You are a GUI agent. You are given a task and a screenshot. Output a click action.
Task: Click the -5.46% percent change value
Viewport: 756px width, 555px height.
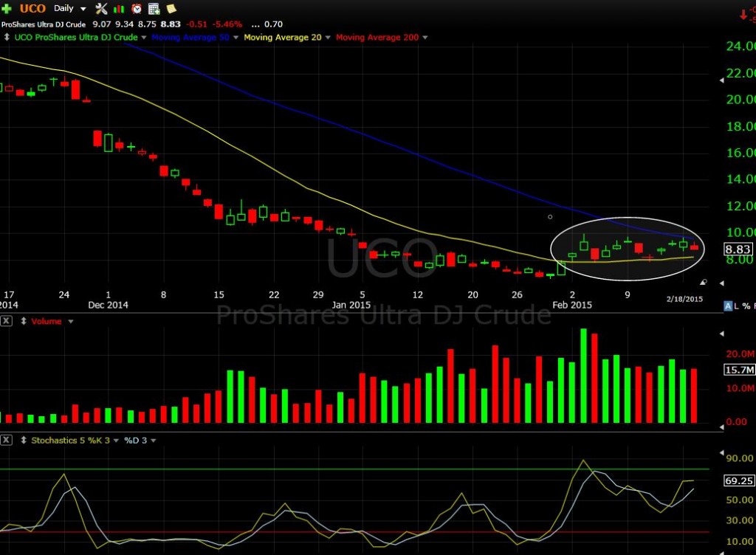coord(227,24)
